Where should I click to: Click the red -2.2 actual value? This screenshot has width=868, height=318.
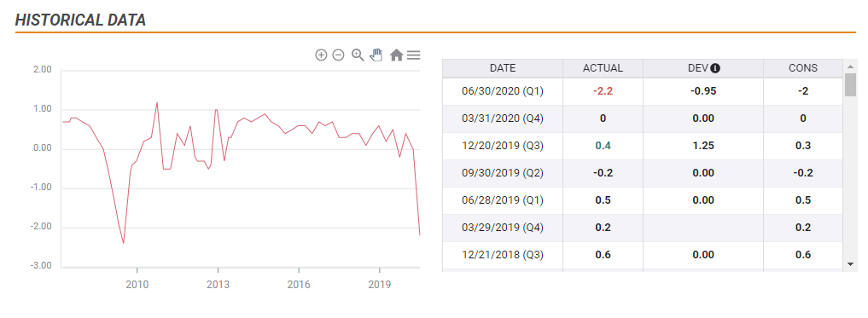603,91
